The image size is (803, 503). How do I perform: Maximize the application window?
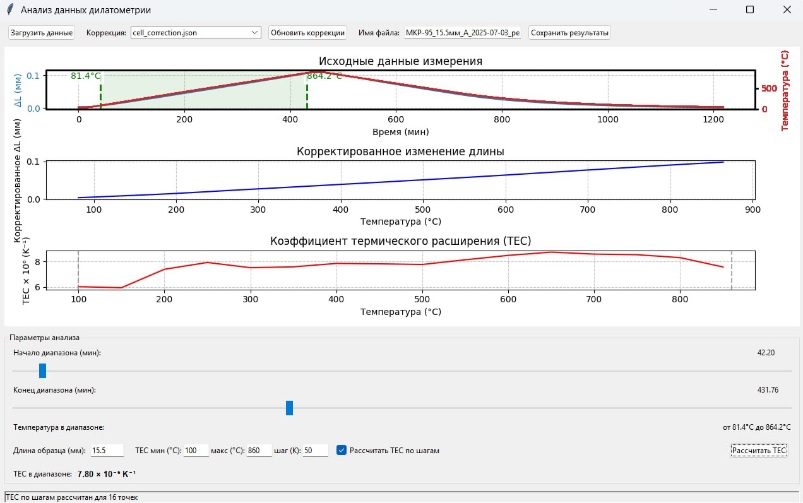[x=750, y=9]
